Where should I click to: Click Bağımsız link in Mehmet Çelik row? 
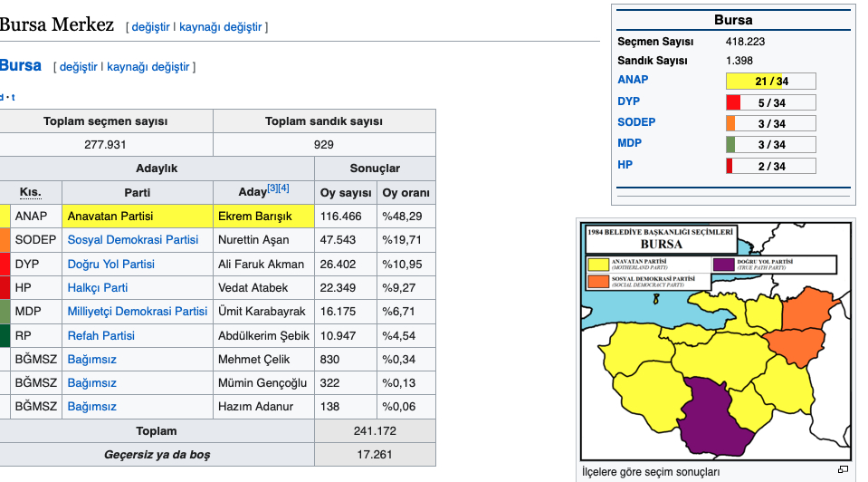click(x=92, y=359)
